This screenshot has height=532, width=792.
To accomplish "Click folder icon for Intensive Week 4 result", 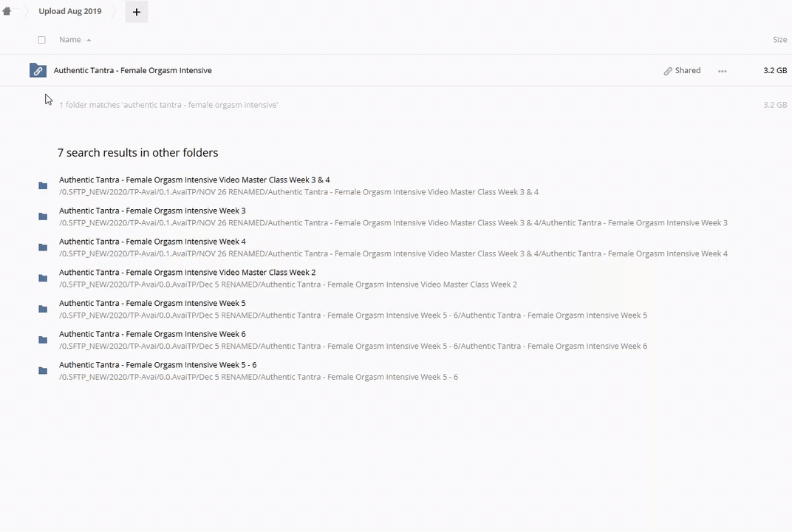I will [43, 248].
